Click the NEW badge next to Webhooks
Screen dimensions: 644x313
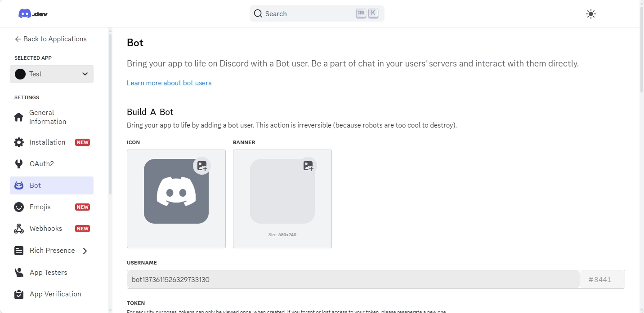[82, 229]
